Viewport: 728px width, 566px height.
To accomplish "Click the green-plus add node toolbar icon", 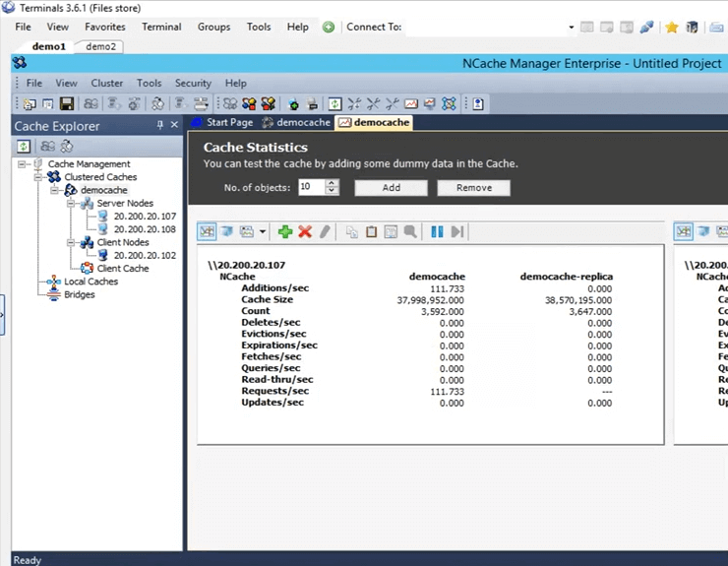I will pos(293,103).
